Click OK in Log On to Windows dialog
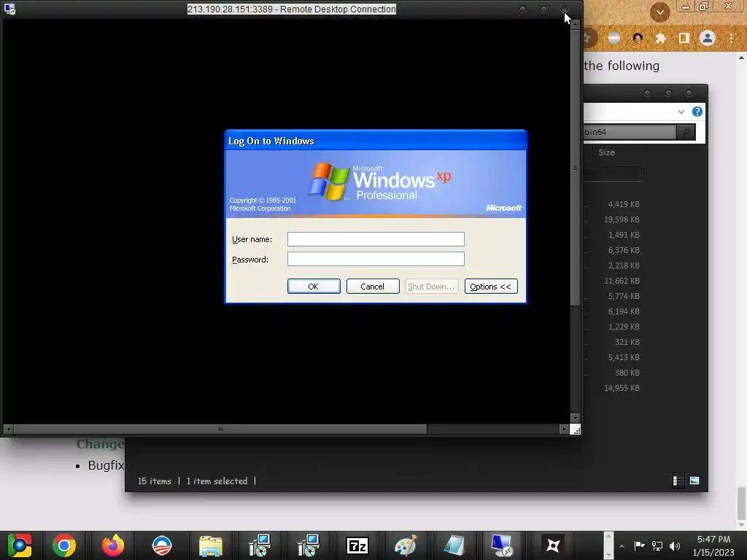 (x=314, y=286)
